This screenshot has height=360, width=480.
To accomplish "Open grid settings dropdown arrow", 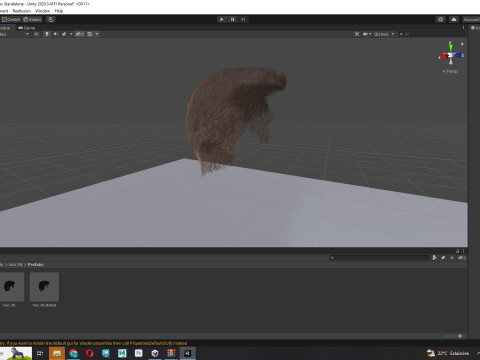I will tap(97, 34).
